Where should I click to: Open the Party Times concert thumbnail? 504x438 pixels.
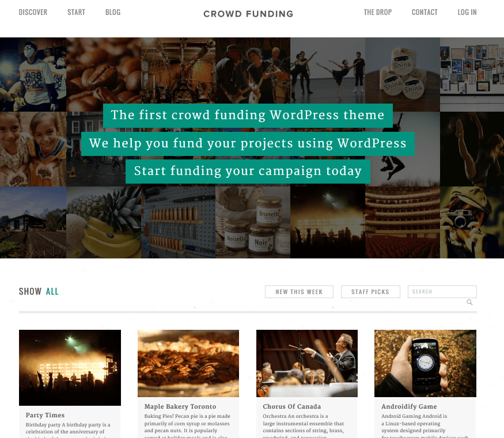(x=70, y=368)
